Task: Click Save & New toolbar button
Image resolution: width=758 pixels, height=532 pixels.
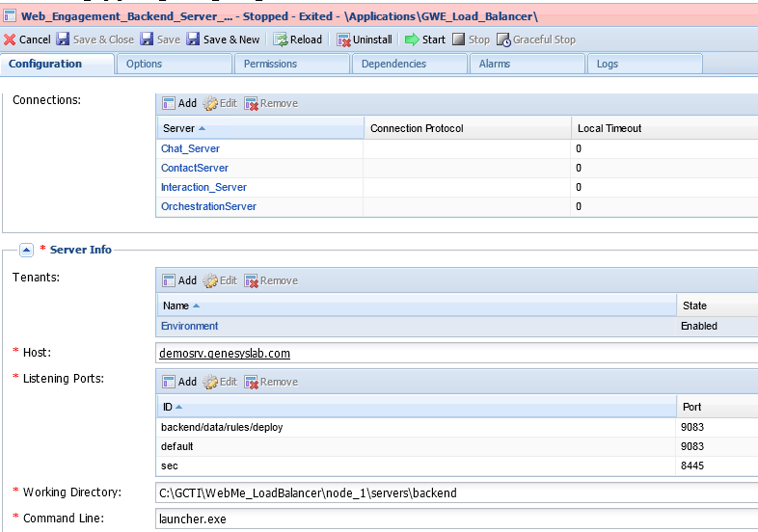Action: (x=224, y=40)
